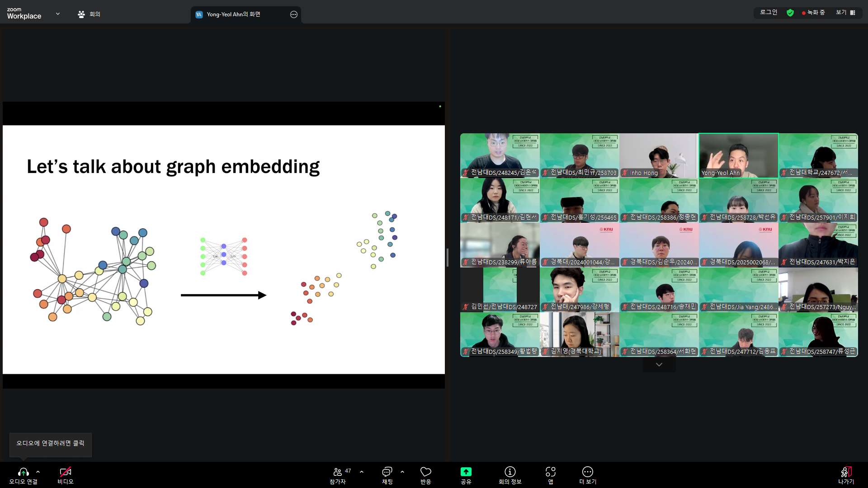868x488 pixels.
Task: Open options for Yong-Yeol Ahn's shared screen
Action: click(294, 14)
